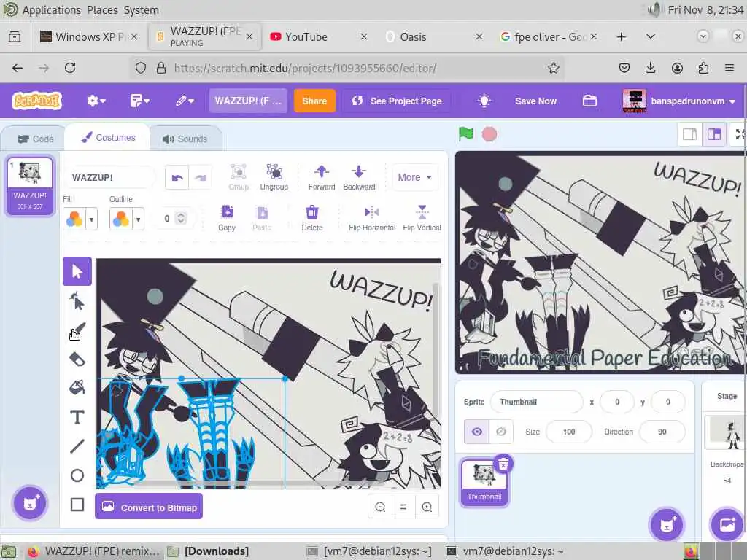
Task: Click the red stop button
Action: coord(489,134)
